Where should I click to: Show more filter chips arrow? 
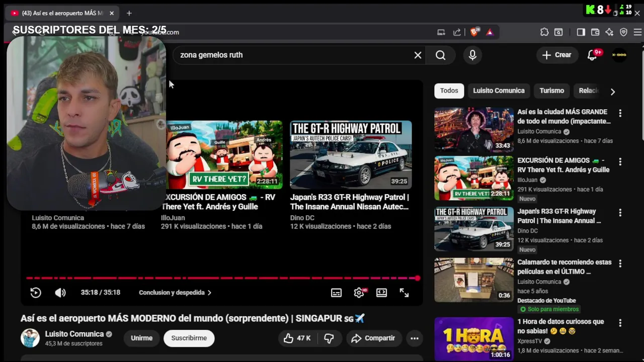click(x=612, y=92)
